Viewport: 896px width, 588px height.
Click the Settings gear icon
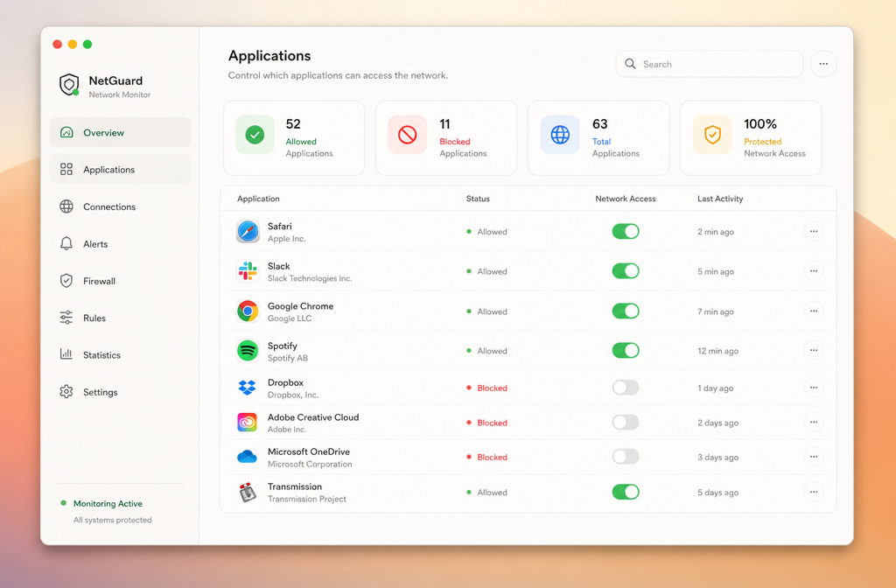(66, 391)
